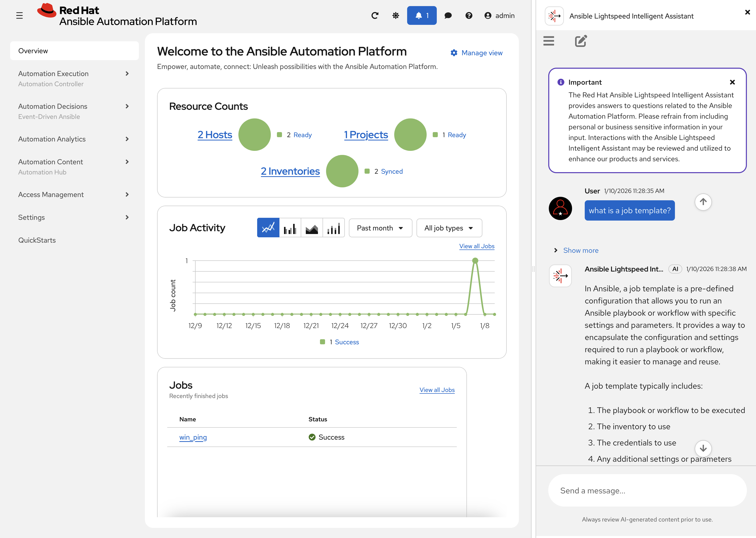
Task: Open the Past month time range dropdown
Action: tap(380, 228)
